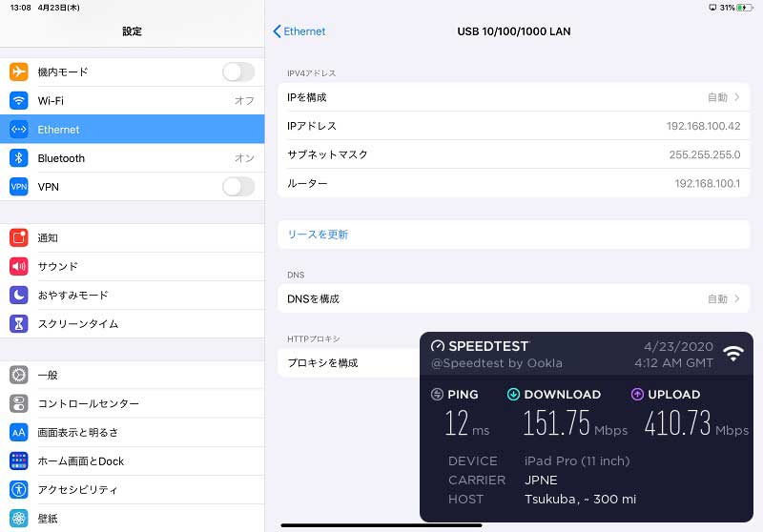Tap router value 192.168.100.1
The width and height of the screenshot is (763, 532).
(x=707, y=183)
